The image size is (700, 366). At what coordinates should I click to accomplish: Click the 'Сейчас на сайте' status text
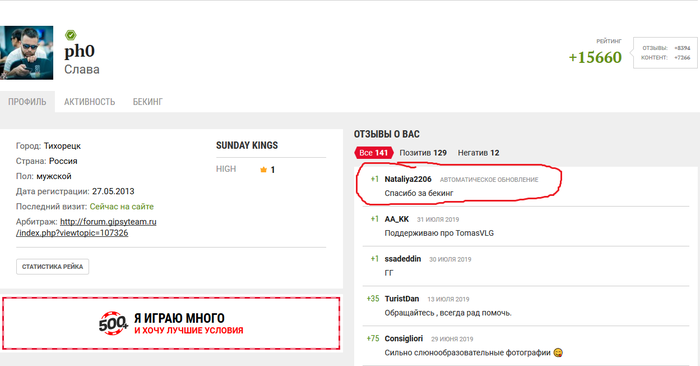(x=121, y=207)
